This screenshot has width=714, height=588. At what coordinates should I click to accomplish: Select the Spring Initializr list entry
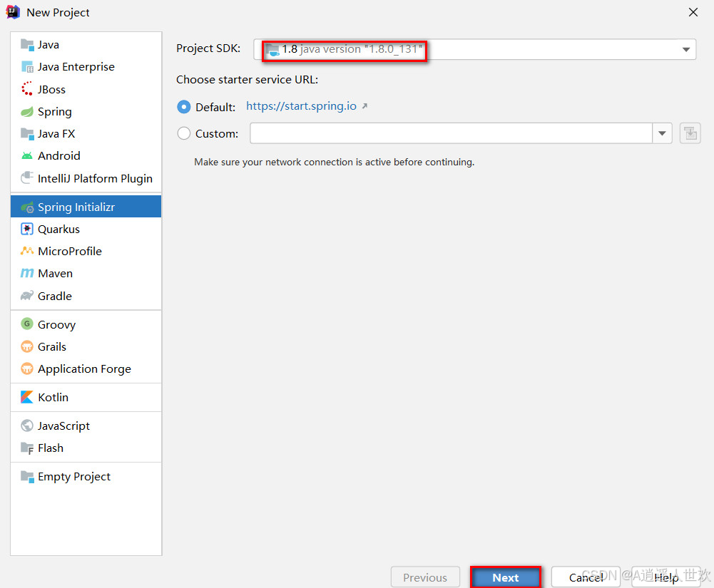[x=86, y=207]
